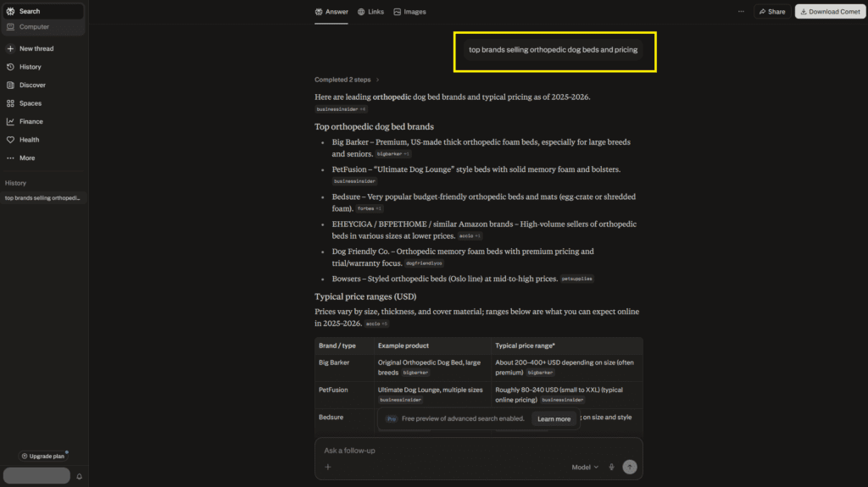The width and height of the screenshot is (868, 487).
Task: Open the accio +5 citation under price ranges
Action: [376, 324]
